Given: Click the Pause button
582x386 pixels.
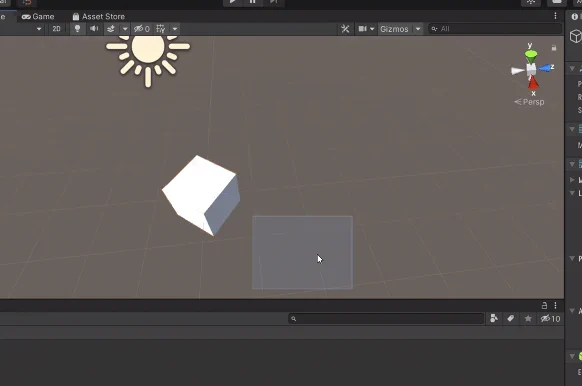Looking at the screenshot, I should (x=252, y=2).
